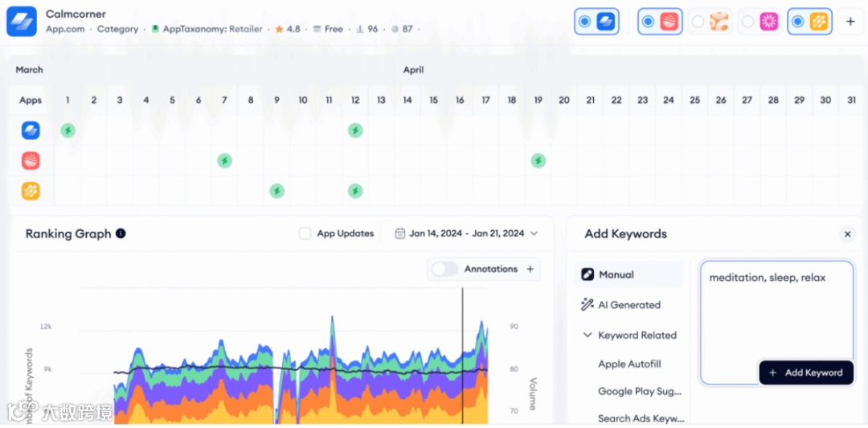Click the vertical cursor line in ranking graph
Viewport: 868px width, 428px height.
[463, 355]
